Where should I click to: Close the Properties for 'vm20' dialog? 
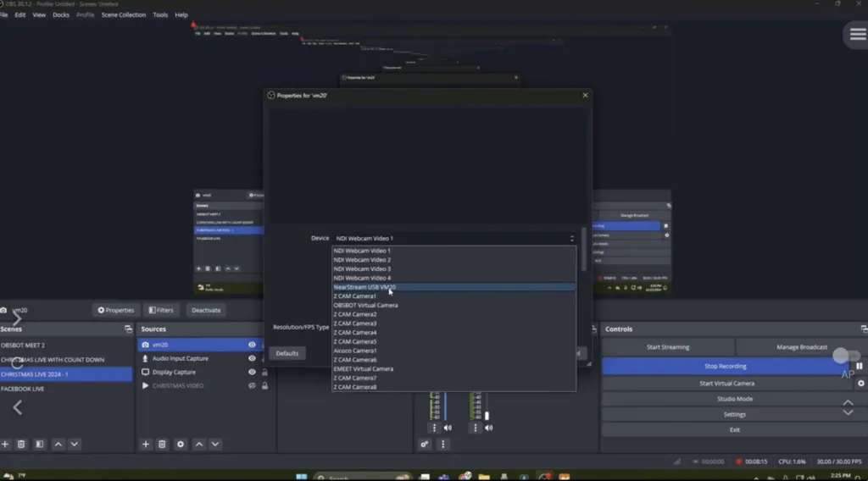coord(585,95)
